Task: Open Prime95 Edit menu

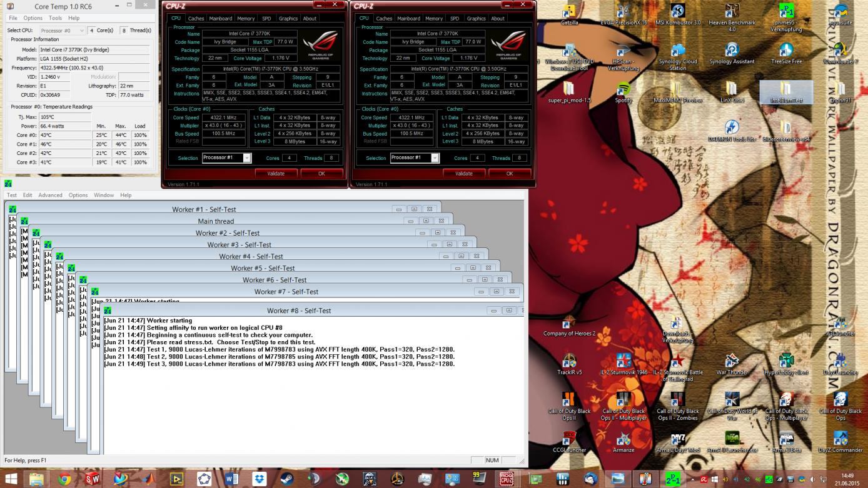Action: tap(28, 195)
